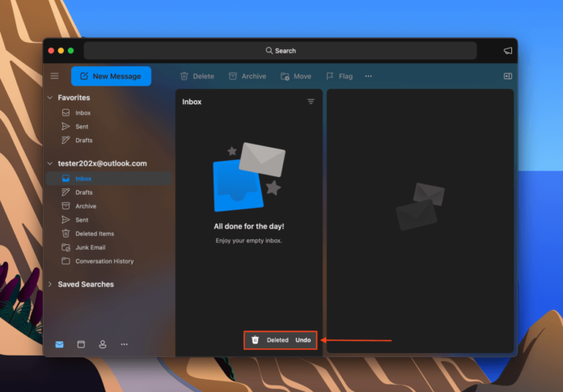Click the Mail view icon at bottom

(59, 344)
